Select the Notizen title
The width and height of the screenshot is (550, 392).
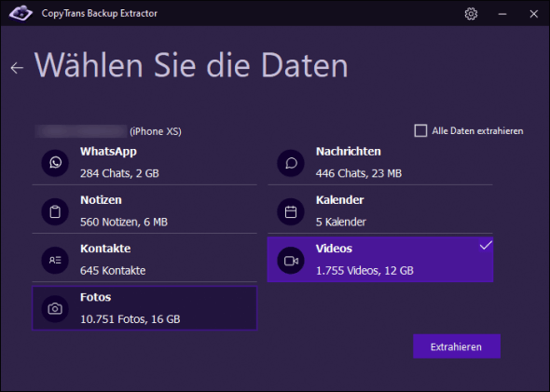point(101,200)
